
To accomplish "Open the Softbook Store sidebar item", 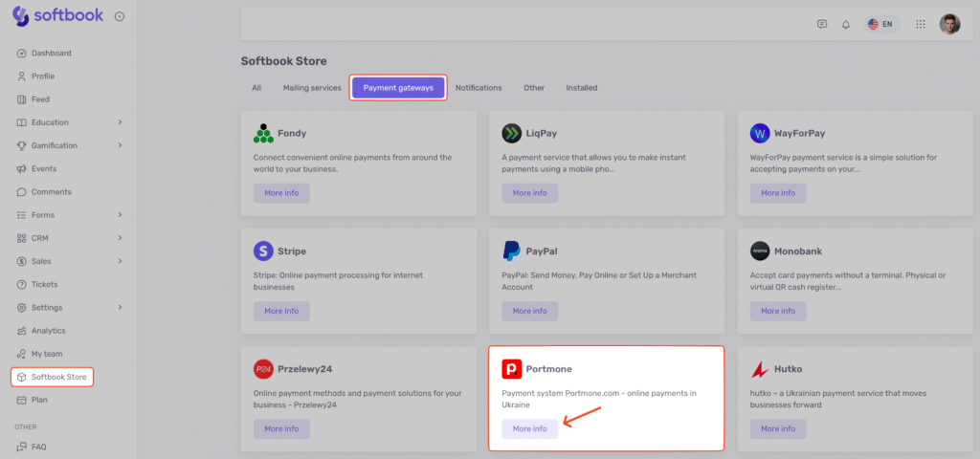I will [58, 377].
